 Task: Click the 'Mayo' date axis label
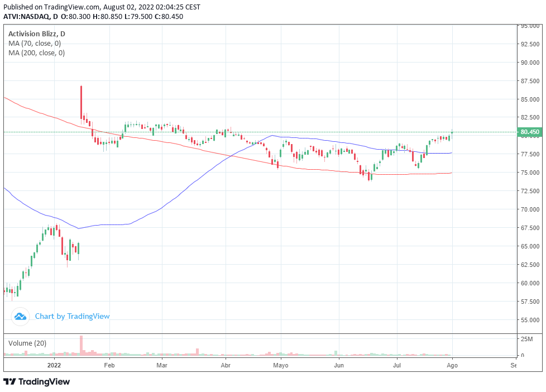tap(281, 365)
